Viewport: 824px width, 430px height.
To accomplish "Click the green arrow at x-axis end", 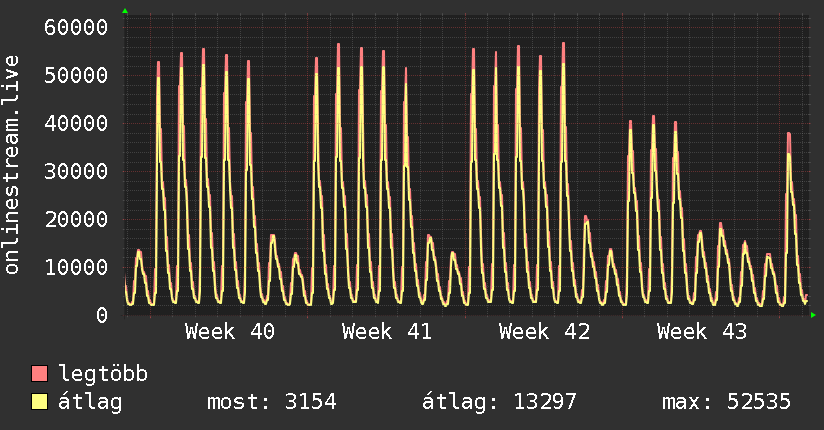I will tap(813, 315).
